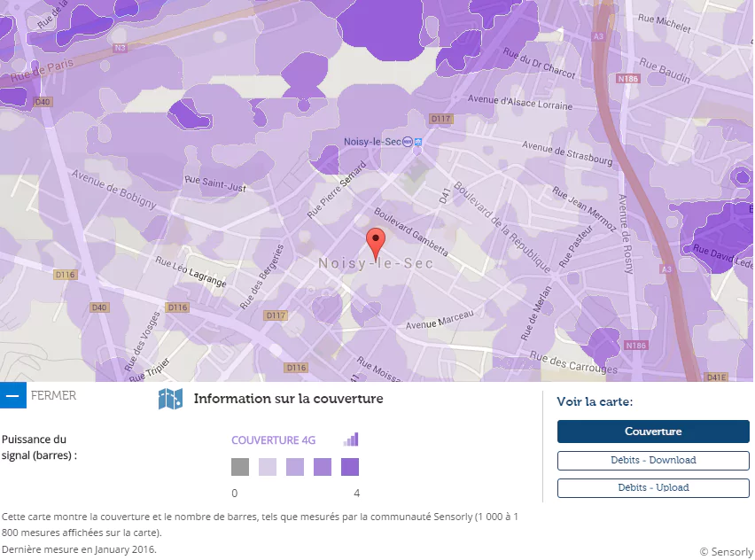Pick the lightest purple legend swatch
Viewport: 755px width, 560px height.
[x=268, y=467]
